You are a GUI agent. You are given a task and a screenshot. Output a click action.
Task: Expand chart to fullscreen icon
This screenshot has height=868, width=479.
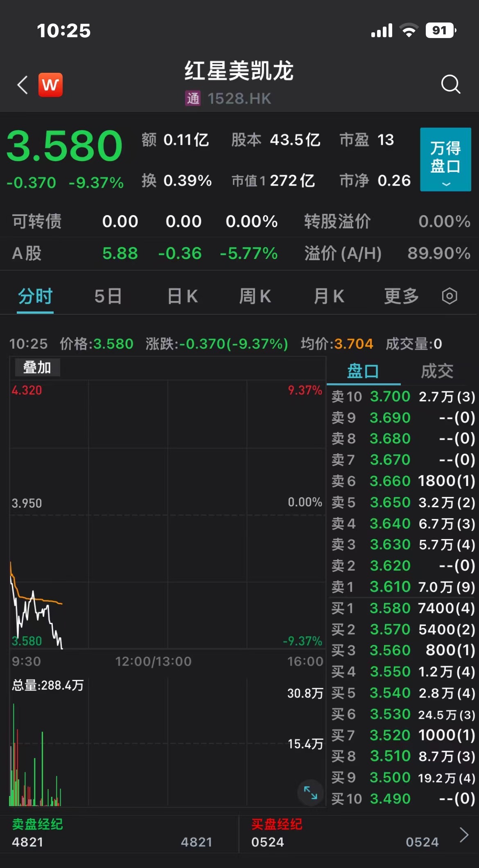point(310,793)
